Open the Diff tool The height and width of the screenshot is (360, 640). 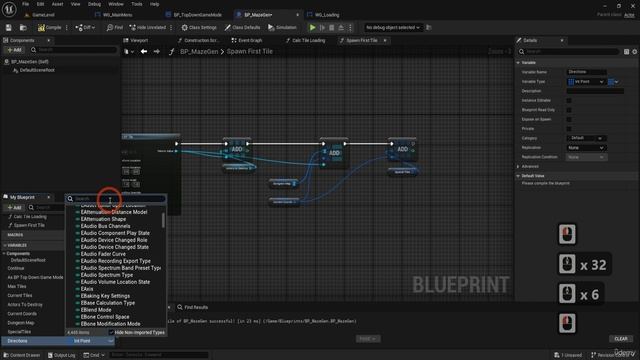[85, 27]
